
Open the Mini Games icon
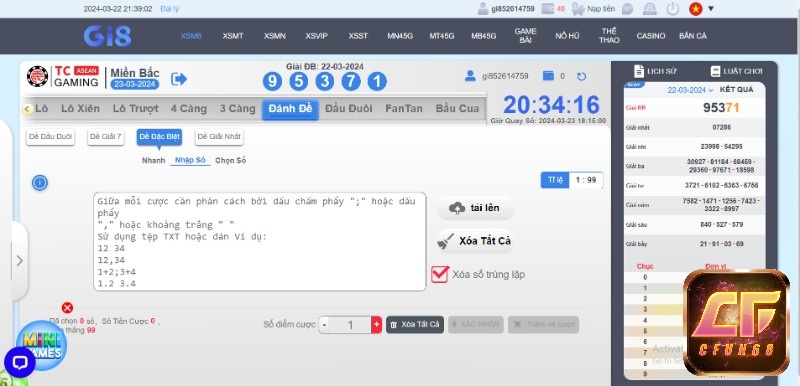[42, 345]
